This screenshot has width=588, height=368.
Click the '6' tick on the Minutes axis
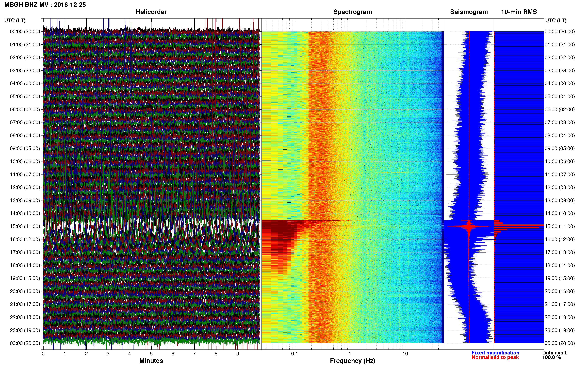(173, 354)
